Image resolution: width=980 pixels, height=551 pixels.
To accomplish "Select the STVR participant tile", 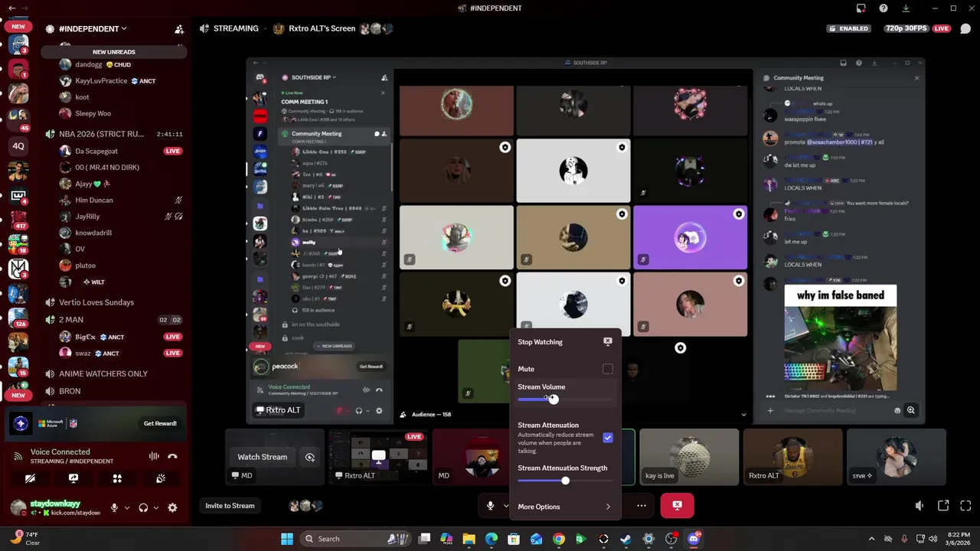I will 897,457.
